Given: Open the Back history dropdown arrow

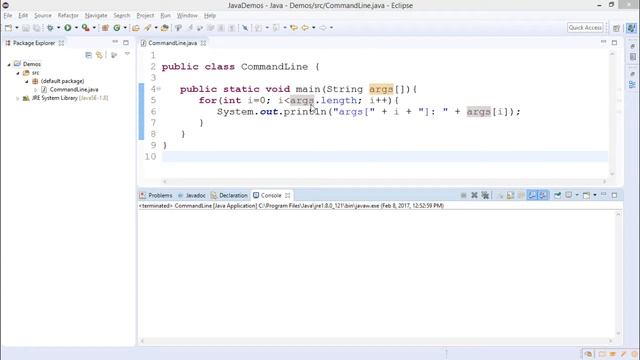Looking at the screenshot, I should click(313, 28).
